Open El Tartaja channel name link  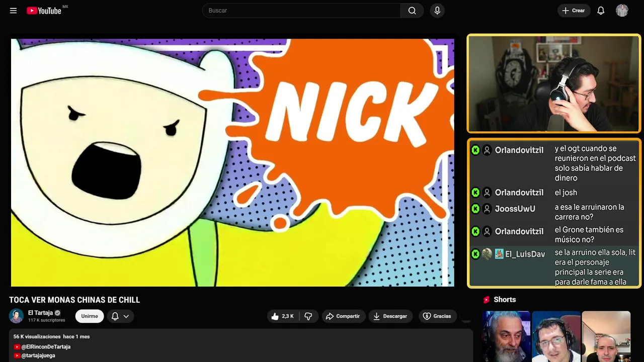tap(40, 313)
